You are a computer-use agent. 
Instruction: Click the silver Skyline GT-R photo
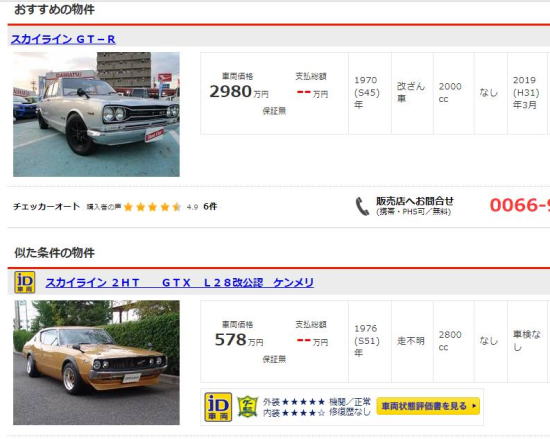[96, 114]
